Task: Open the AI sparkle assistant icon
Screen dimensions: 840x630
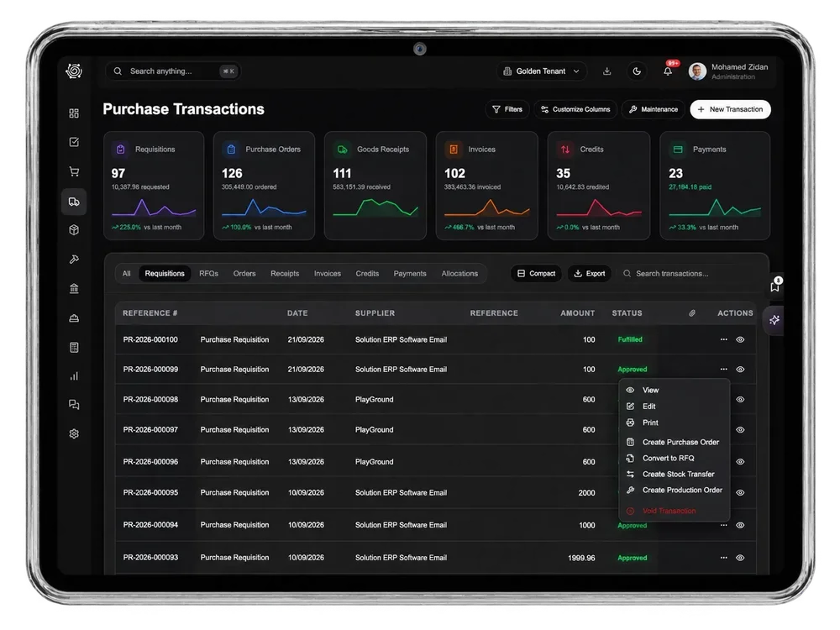Action: click(774, 320)
